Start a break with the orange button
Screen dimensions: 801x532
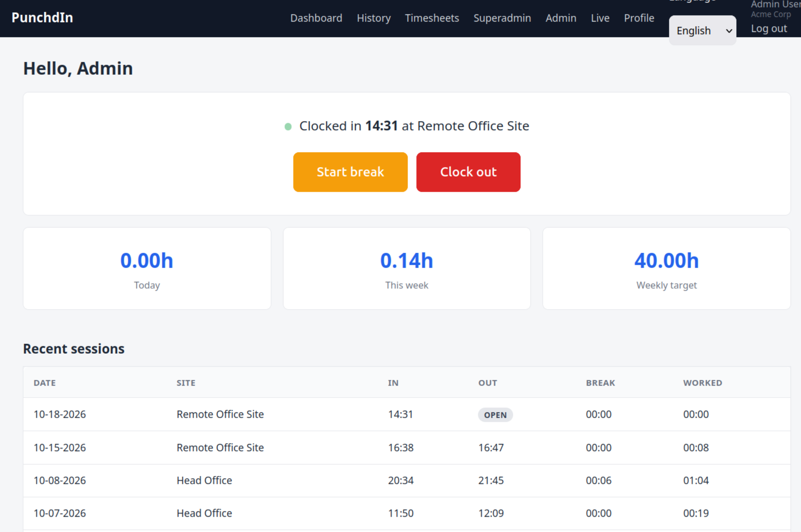[x=350, y=172]
